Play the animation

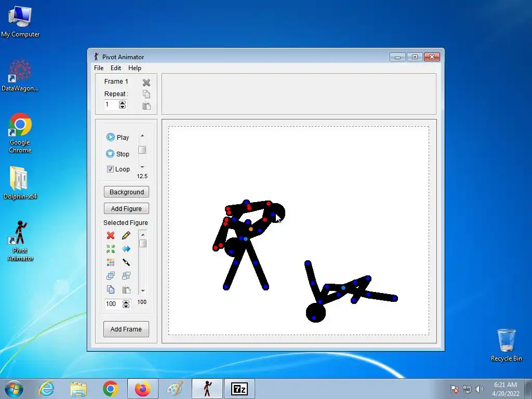coord(118,137)
